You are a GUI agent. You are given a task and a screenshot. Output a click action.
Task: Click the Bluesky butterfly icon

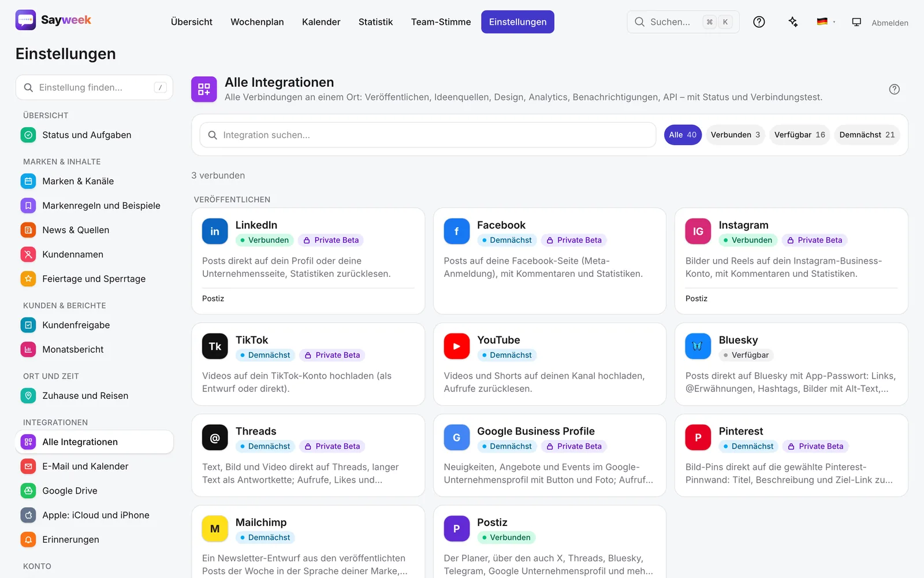tap(698, 346)
